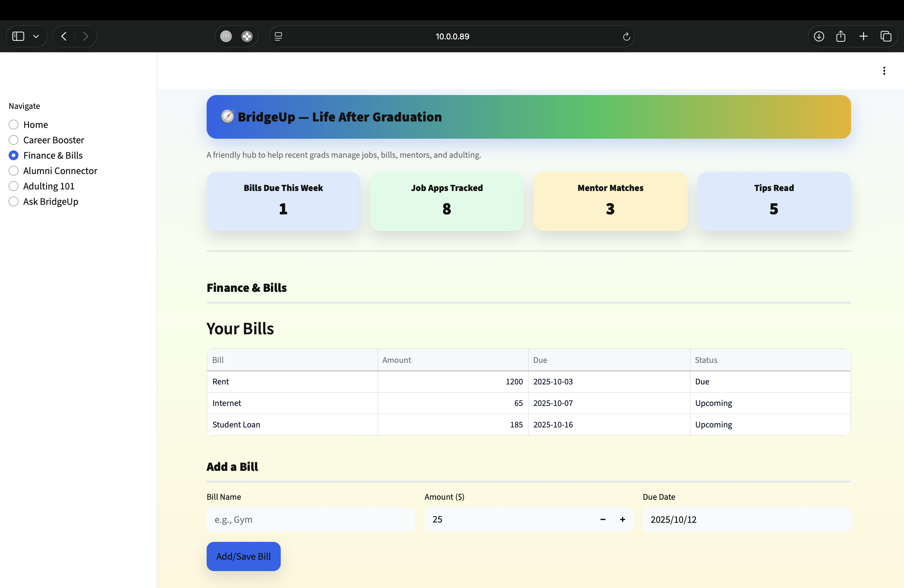Click the page reload icon in address bar
This screenshot has width=904, height=588.
(x=626, y=37)
